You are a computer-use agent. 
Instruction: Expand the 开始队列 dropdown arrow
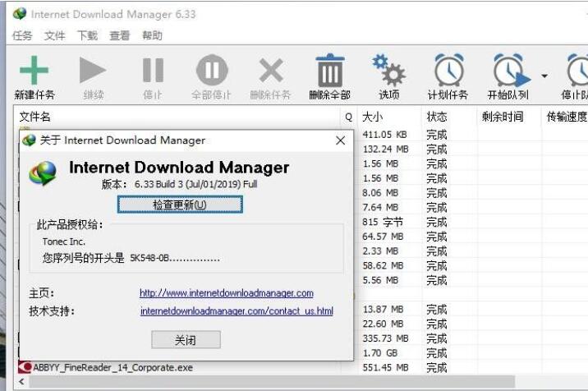coord(544,76)
